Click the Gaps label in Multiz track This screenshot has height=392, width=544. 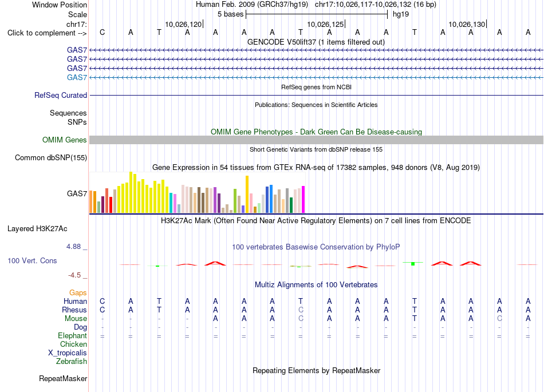tap(78, 293)
